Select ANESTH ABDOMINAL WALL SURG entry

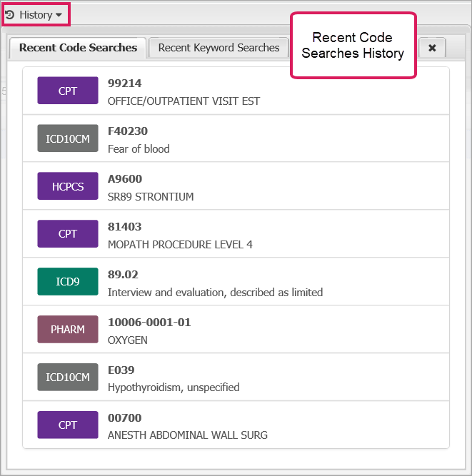point(187,435)
